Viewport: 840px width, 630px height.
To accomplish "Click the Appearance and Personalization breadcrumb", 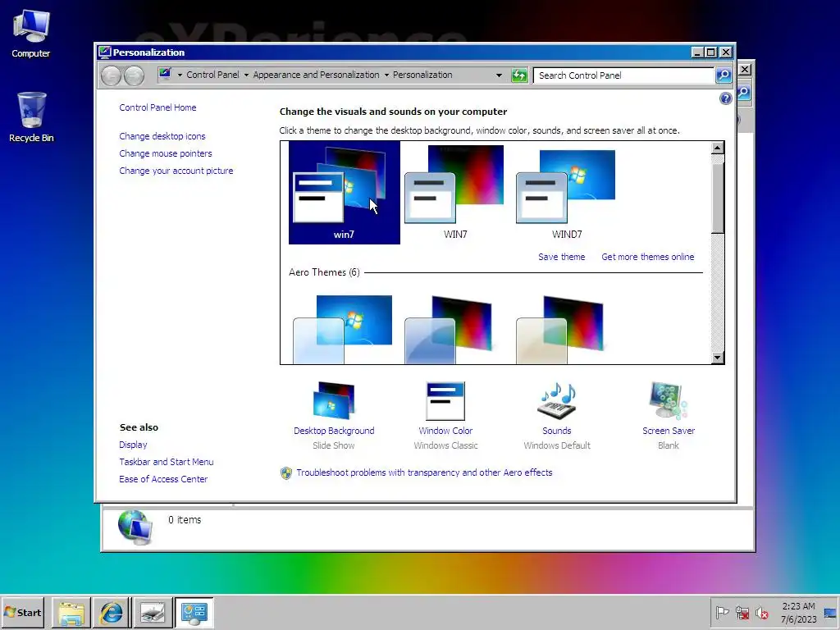I will click(316, 75).
